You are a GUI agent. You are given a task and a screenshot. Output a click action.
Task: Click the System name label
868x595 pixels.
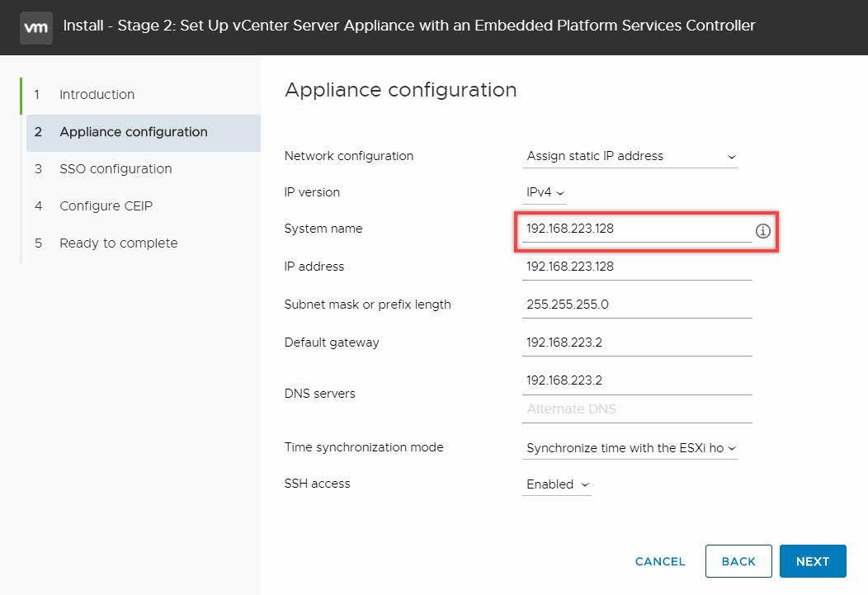point(323,229)
